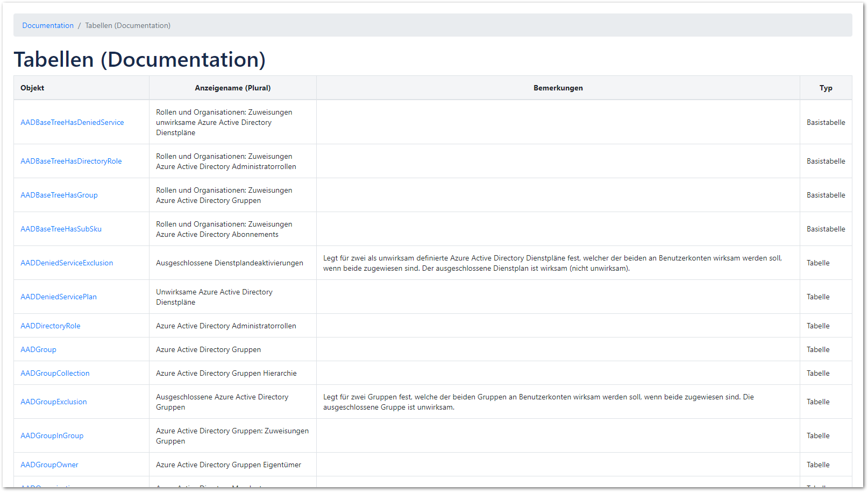
Task: Open the AADDeniedServicePlan link
Action: click(x=59, y=297)
